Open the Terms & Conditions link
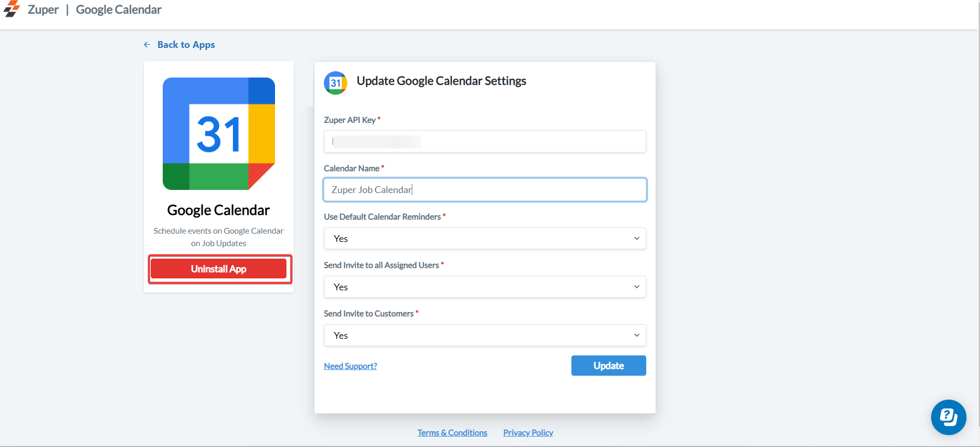The image size is (980, 447). [x=452, y=433]
